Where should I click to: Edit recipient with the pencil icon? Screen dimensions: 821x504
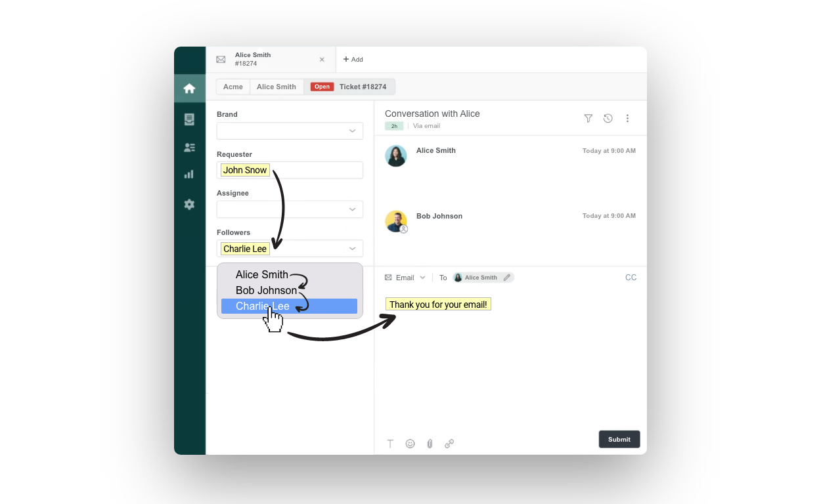(x=507, y=278)
